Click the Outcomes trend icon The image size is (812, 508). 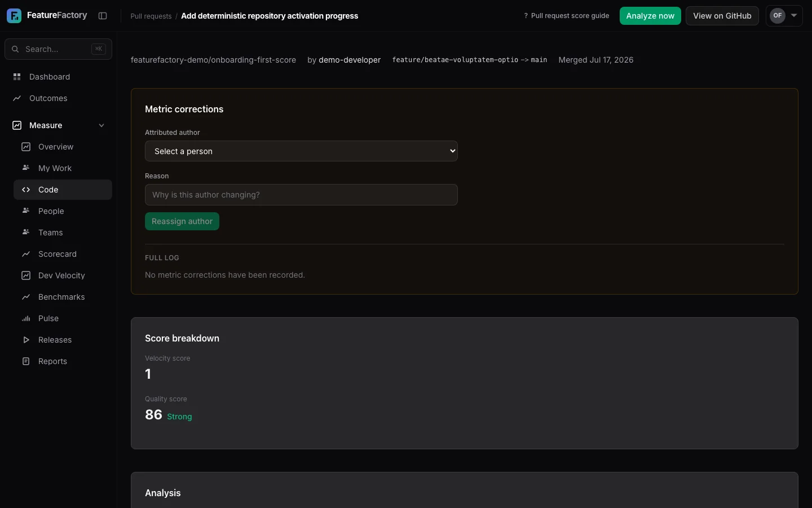[17, 98]
